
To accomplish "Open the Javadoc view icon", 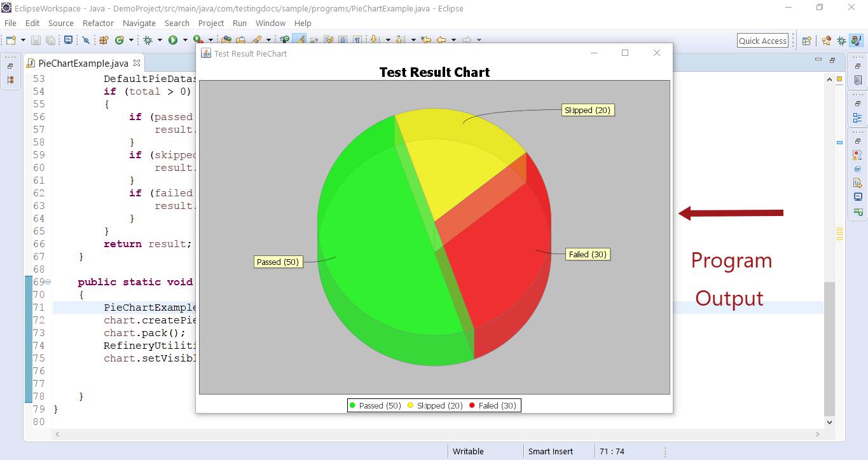I will click(x=858, y=168).
